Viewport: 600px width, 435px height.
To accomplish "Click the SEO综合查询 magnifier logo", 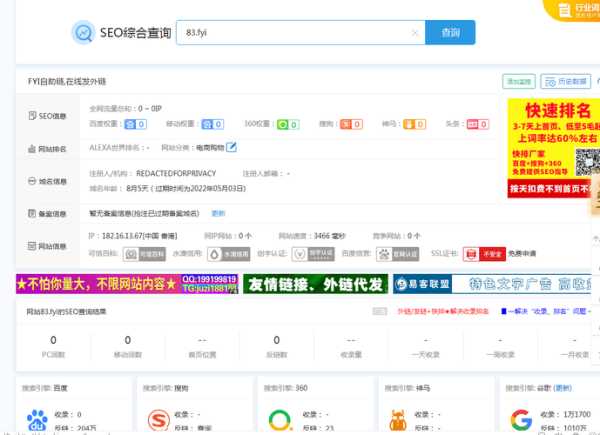I will (83, 33).
